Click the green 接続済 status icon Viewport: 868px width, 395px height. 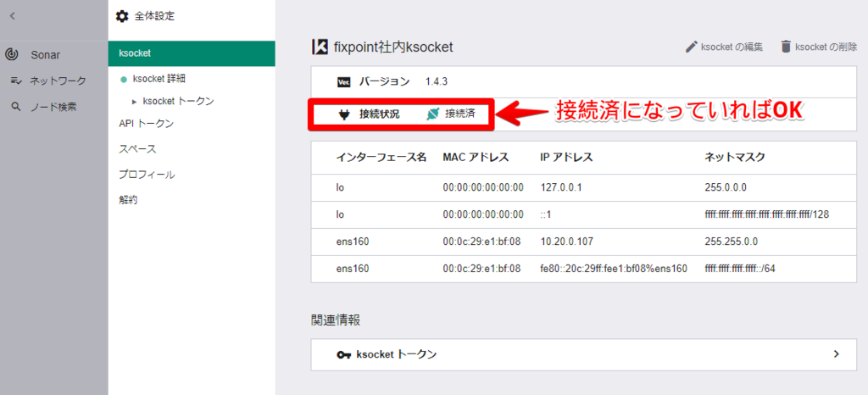click(433, 114)
